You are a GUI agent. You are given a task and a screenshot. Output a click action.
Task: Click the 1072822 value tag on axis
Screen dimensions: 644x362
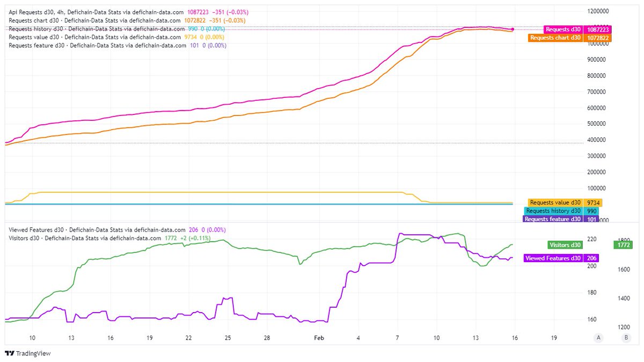click(598, 38)
